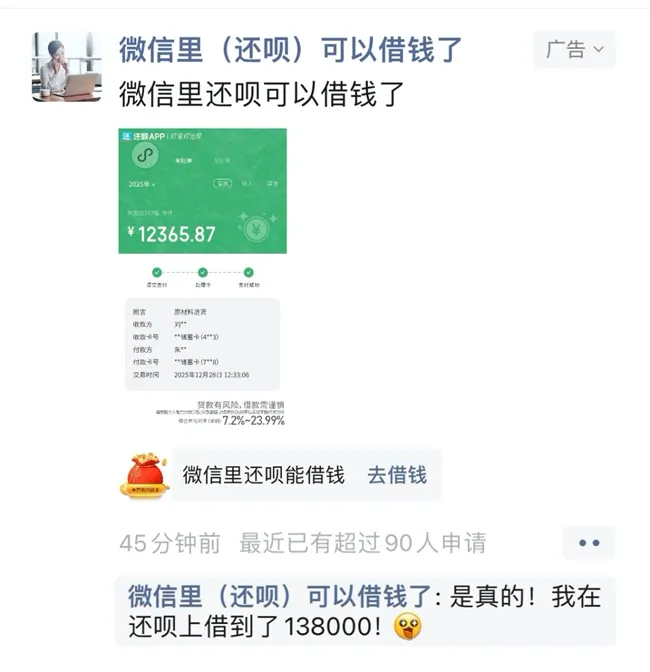
Task: Click the advertiser avatar photo
Action: tap(67, 66)
